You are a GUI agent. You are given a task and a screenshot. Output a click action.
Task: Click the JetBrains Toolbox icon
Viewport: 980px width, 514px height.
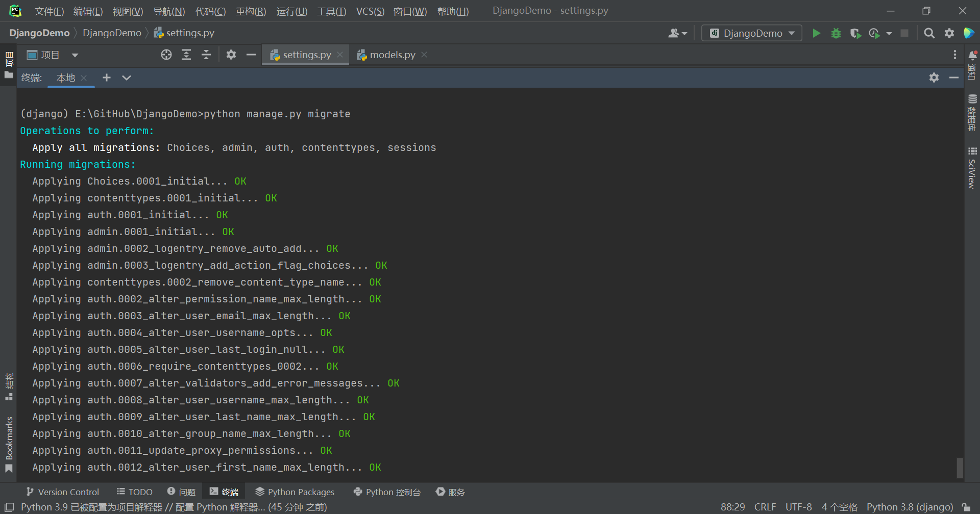pyautogui.click(x=969, y=33)
